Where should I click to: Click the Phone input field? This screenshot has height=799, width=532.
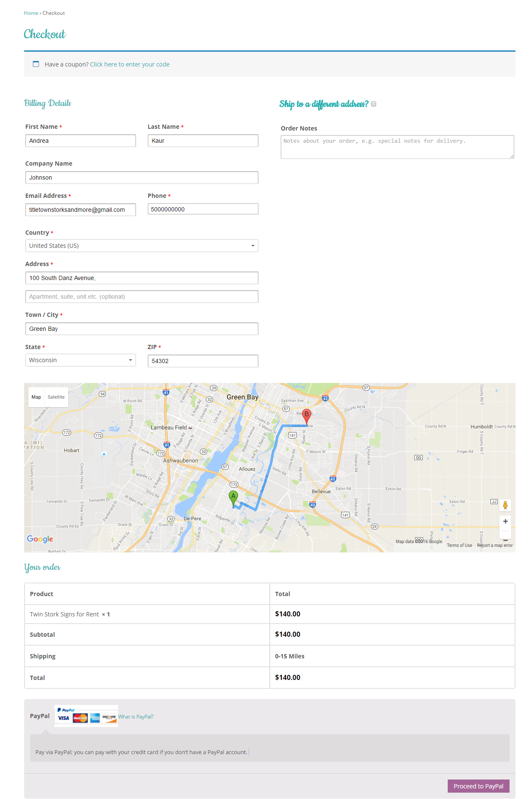203,209
